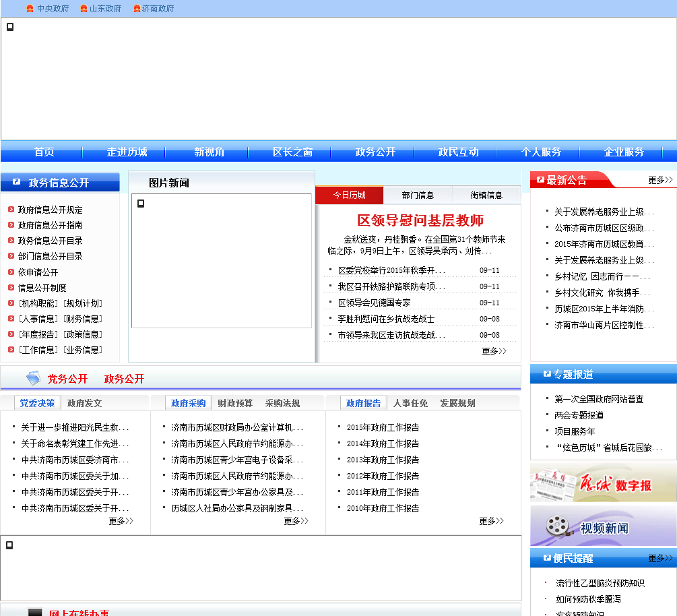This screenshot has width=677, height=616.
Task: Open the 山东政府 link
Action: click(106, 9)
